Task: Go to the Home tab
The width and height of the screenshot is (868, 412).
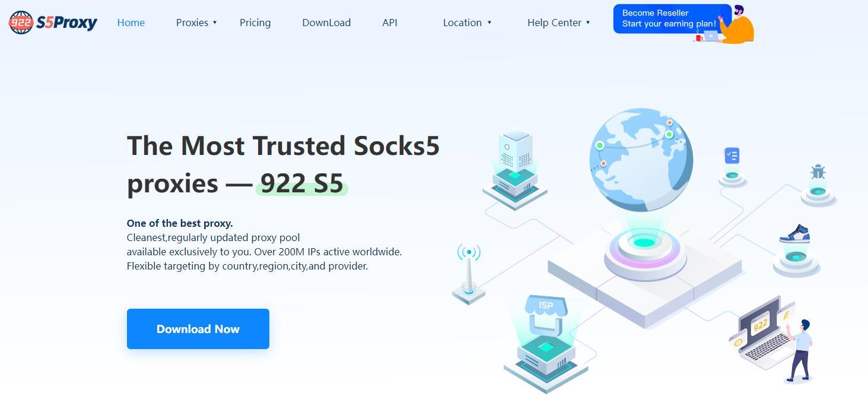Action: click(x=131, y=23)
